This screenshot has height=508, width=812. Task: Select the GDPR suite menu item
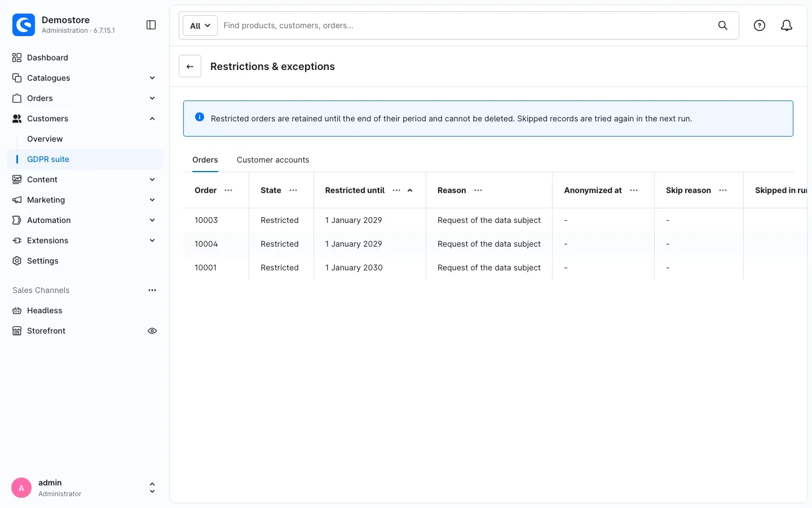(85, 159)
